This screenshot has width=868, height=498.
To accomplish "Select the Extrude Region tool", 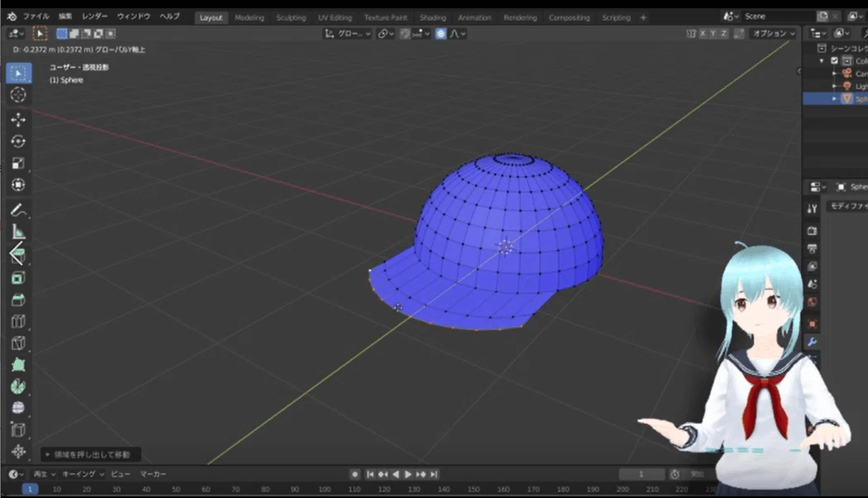I will click(x=18, y=255).
